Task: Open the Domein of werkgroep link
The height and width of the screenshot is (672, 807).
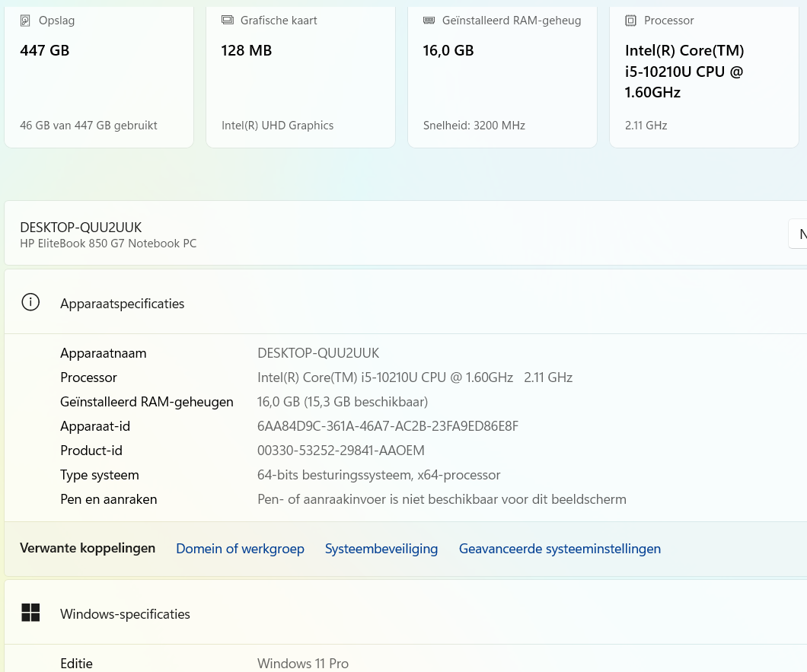Action: point(240,549)
